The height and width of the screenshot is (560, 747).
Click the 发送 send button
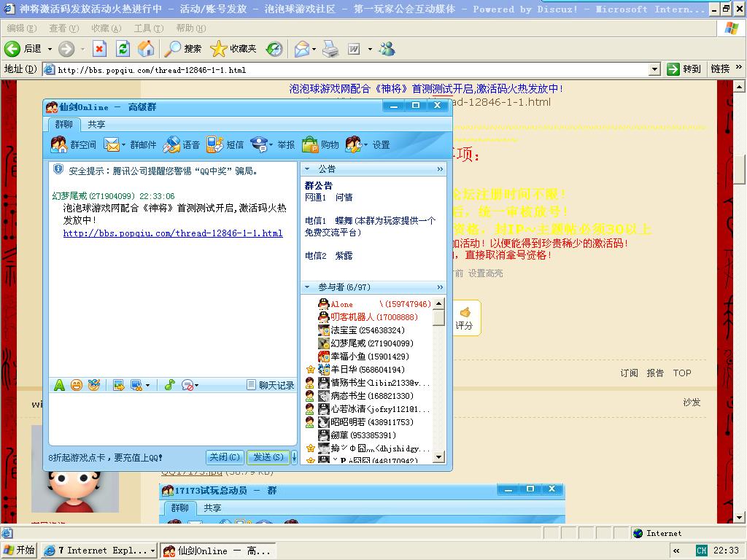[x=268, y=457]
